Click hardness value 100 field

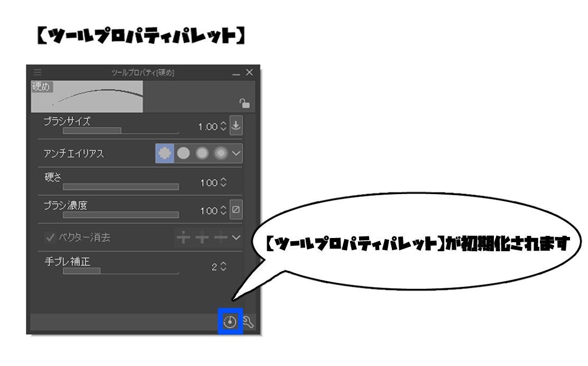click(x=209, y=183)
